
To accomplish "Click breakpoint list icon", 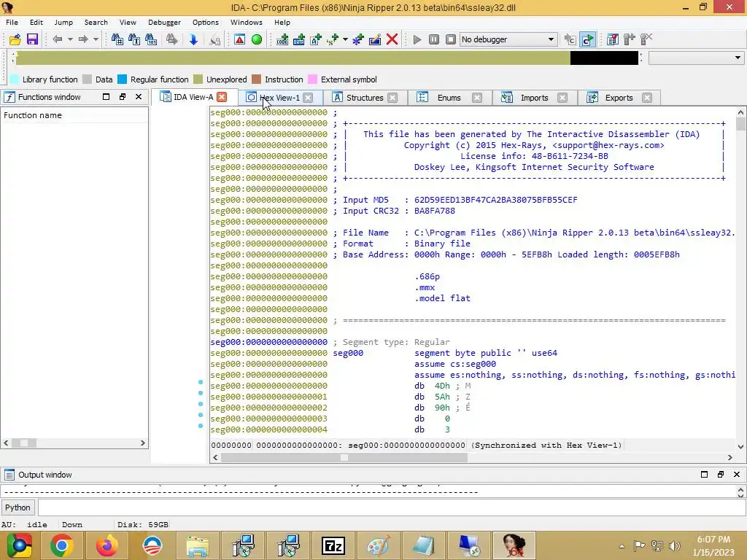I will click(613, 39).
